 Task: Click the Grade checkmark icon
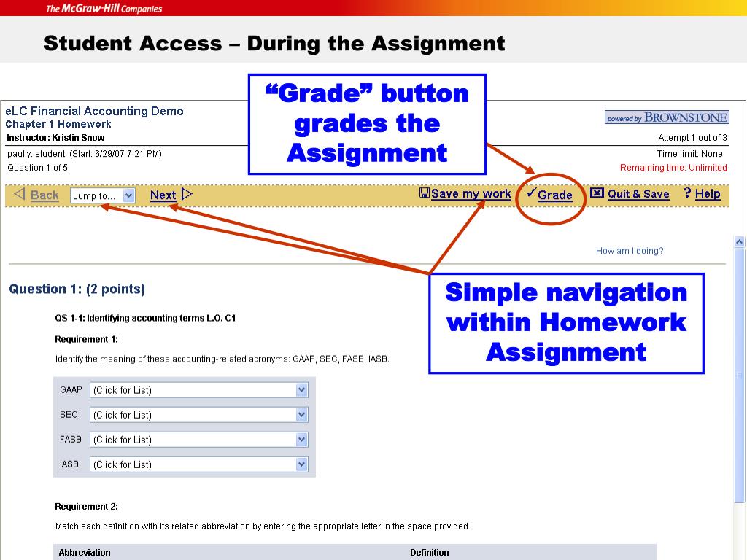(x=531, y=192)
